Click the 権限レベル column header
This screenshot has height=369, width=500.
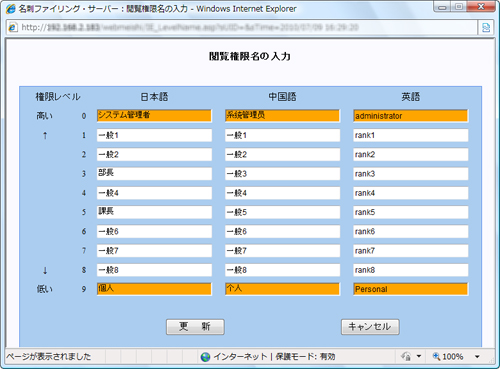coord(58,97)
